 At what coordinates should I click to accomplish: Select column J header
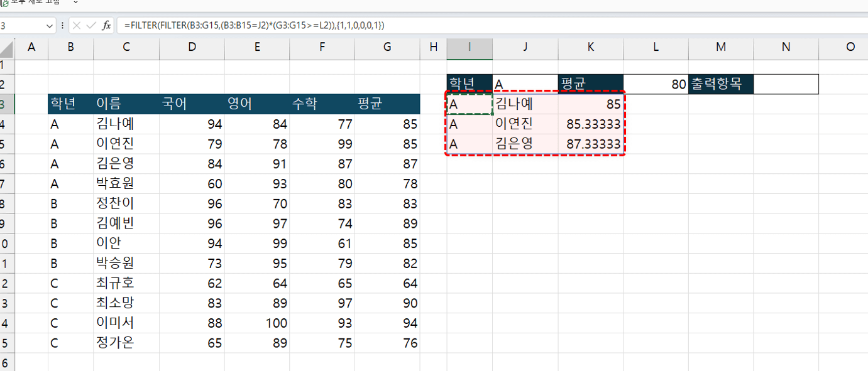525,47
